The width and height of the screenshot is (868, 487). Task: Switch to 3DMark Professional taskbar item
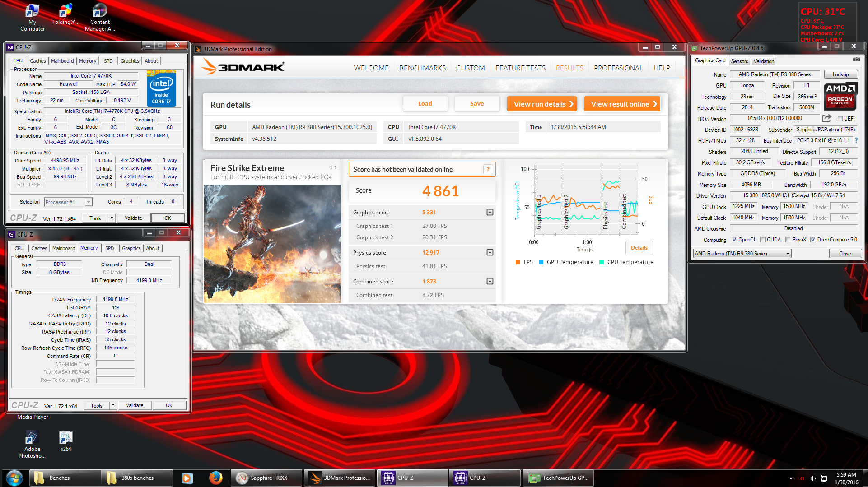(x=340, y=478)
